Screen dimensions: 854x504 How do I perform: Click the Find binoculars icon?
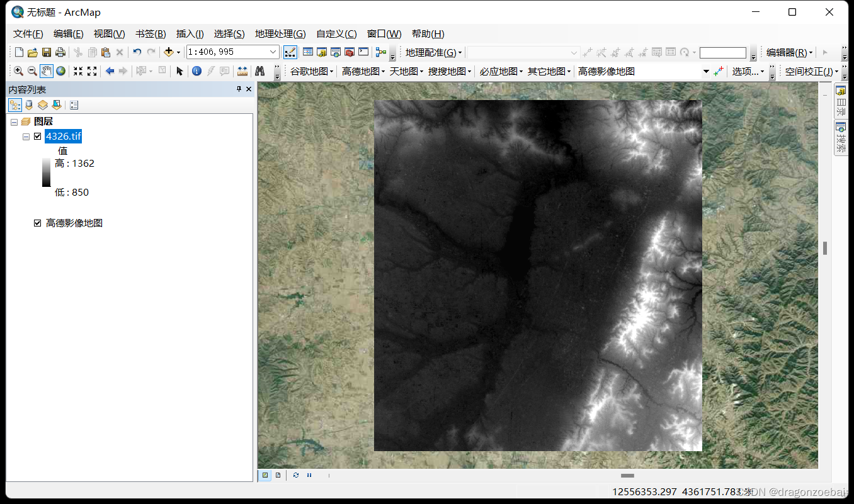tap(261, 70)
